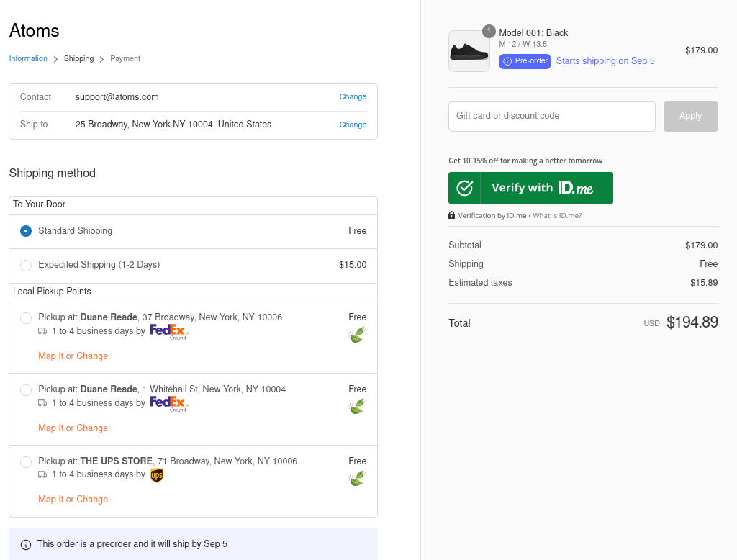This screenshot has width=737, height=560.
Task: Click the Free price of Standard Shipping
Action: point(357,230)
